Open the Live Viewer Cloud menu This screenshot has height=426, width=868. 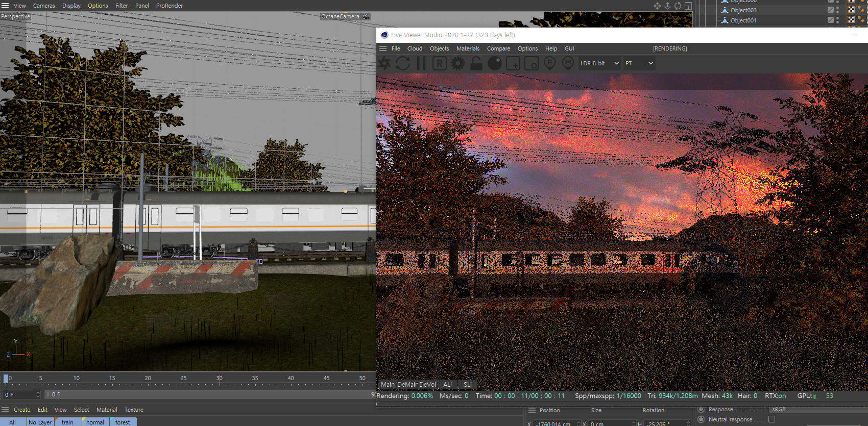tap(415, 48)
